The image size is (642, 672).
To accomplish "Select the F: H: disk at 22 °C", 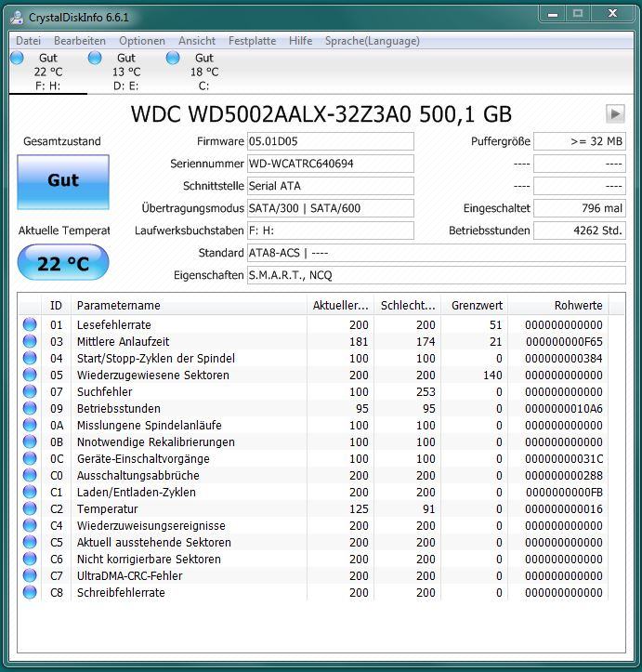I will point(48,72).
